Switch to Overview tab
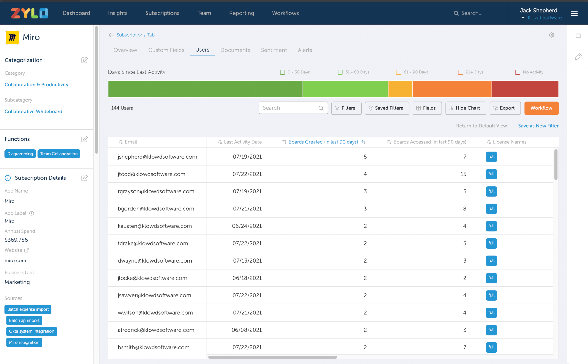The height and width of the screenshot is (364, 588). point(125,50)
